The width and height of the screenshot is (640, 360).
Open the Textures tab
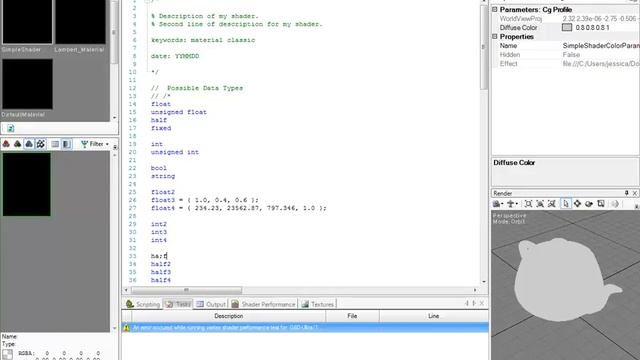(x=318, y=304)
